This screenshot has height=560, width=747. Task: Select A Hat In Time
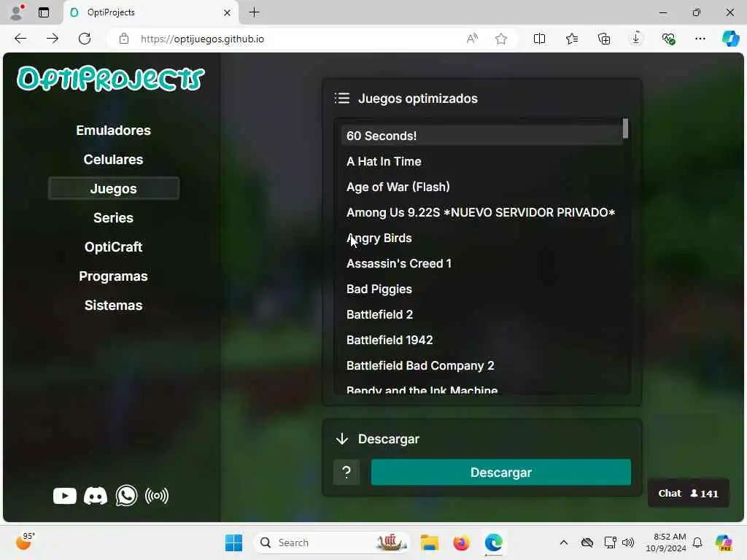click(481, 161)
